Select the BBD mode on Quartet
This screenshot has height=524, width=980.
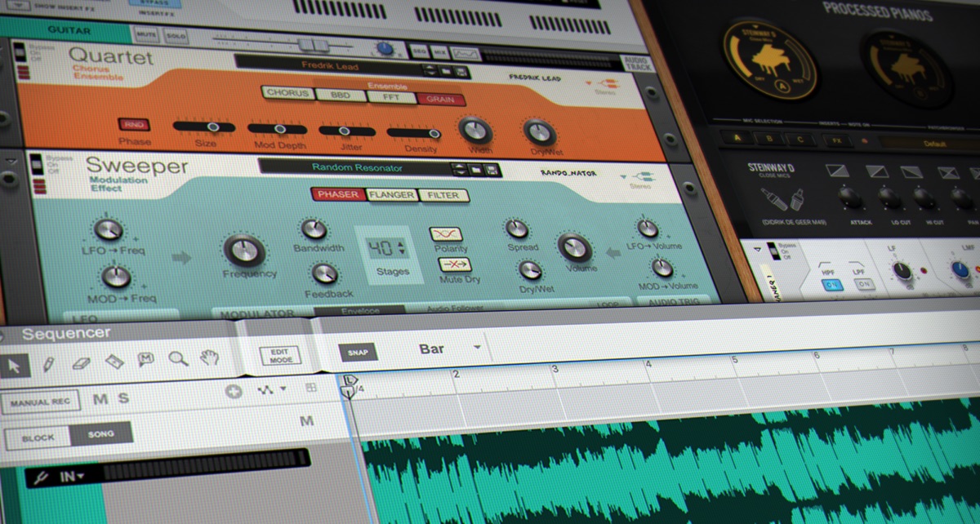pos(341,95)
